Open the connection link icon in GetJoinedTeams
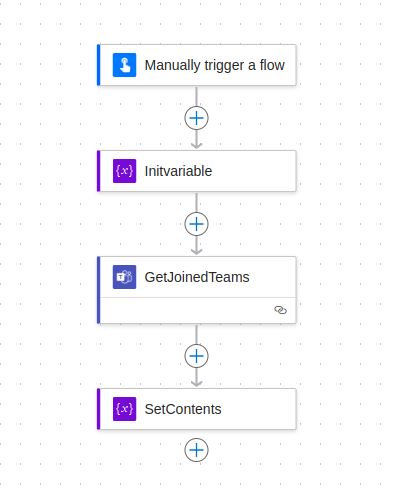This screenshot has height=498, width=394. 280,310
